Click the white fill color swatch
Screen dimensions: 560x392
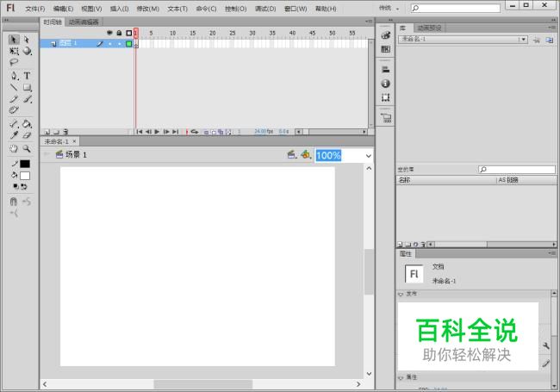25,176
